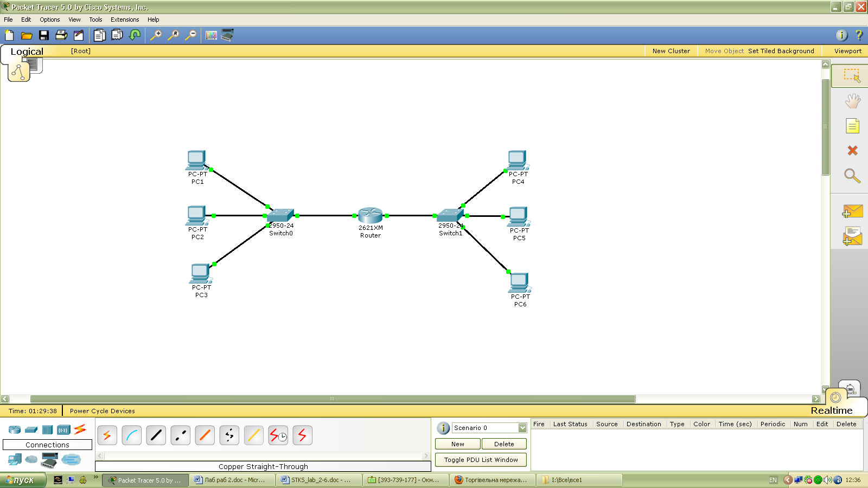Viewport: 868px width, 488px height.
Task: Select the red X Delete tool
Action: (x=852, y=151)
